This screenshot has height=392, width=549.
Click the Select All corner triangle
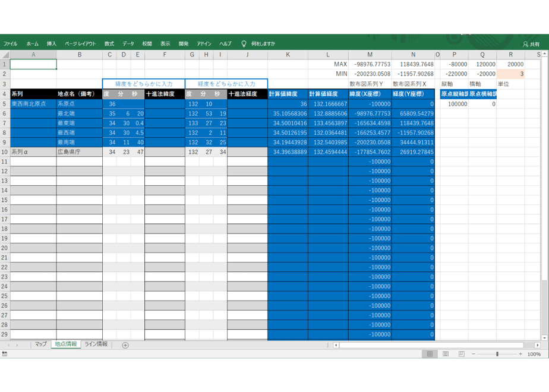pyautogui.click(x=5, y=55)
